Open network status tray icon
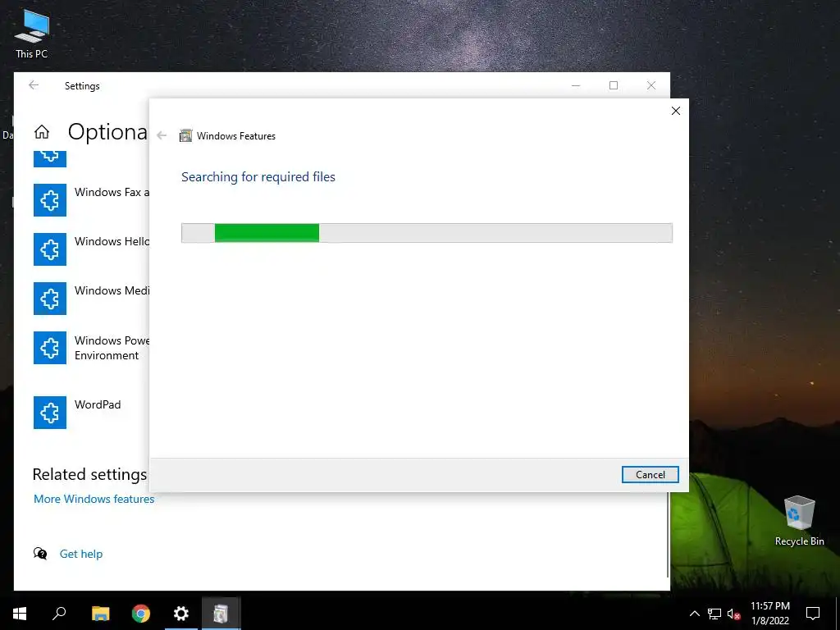 [x=714, y=614]
